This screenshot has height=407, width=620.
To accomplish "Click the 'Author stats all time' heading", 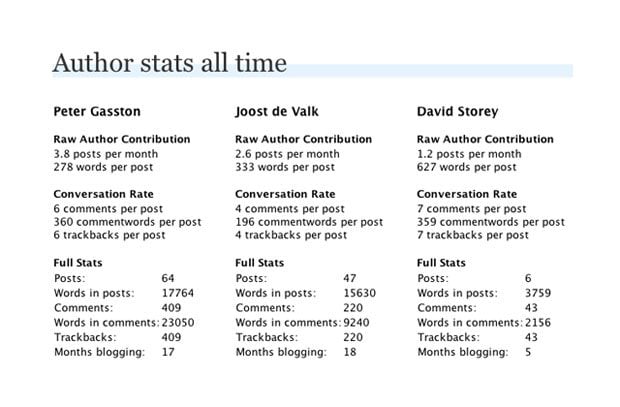I will [x=169, y=64].
